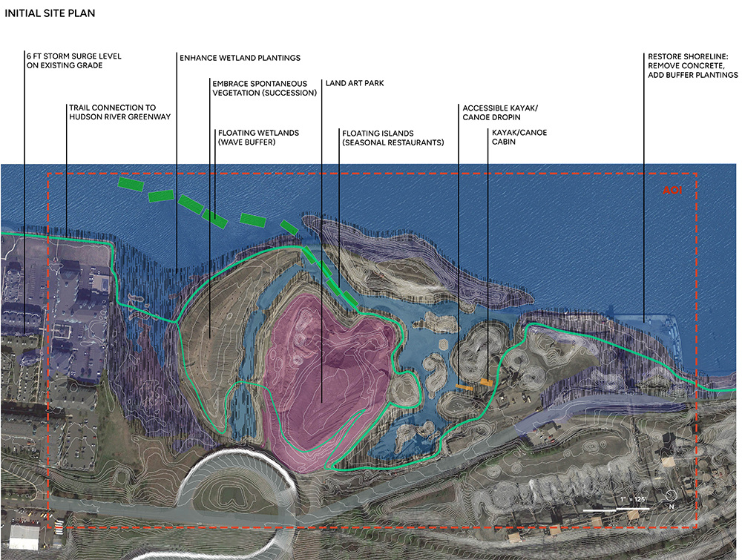Toggle the 6 FT STORM SURGE LEVEL annotation
Image resolution: width=742 pixels, height=560 pixels.
click(73, 60)
